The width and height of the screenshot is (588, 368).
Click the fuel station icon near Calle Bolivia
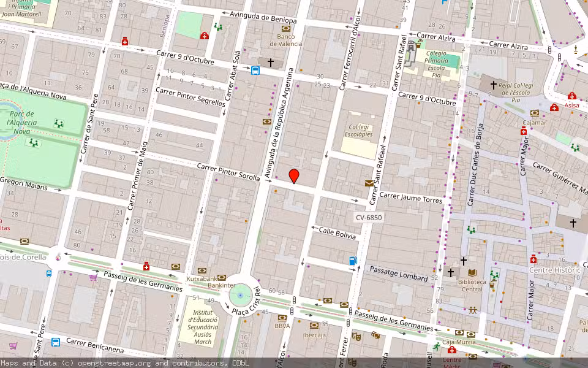click(x=352, y=260)
